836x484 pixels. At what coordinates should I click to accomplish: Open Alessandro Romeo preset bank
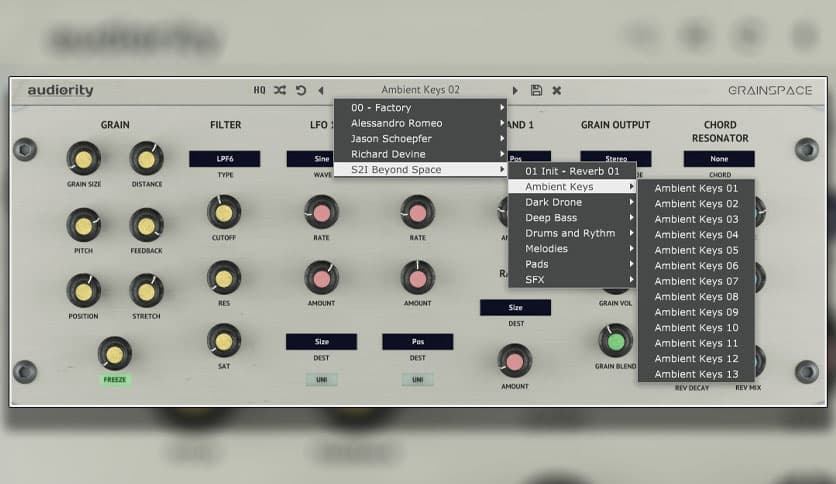click(420, 123)
